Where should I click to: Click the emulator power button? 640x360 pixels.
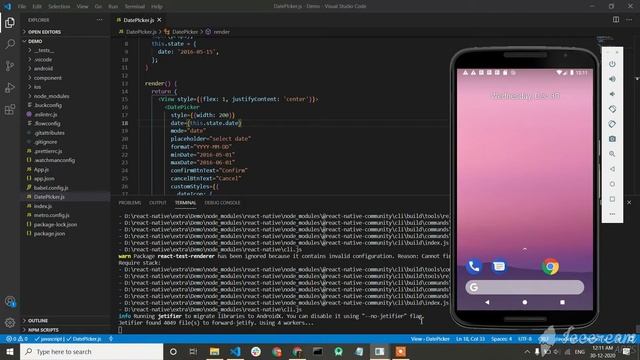[x=612, y=64]
